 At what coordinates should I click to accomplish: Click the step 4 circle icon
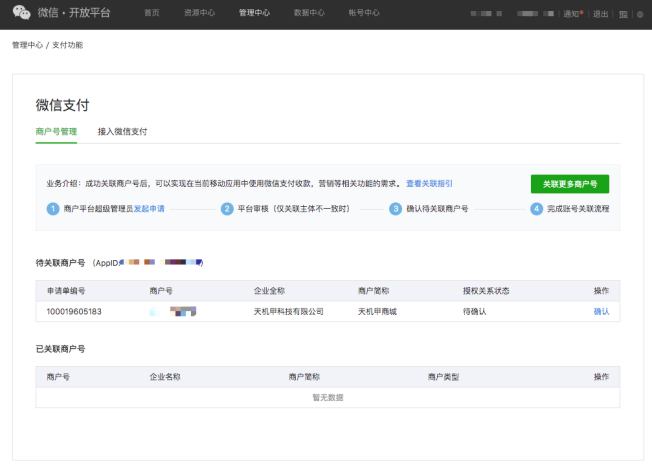pos(536,208)
